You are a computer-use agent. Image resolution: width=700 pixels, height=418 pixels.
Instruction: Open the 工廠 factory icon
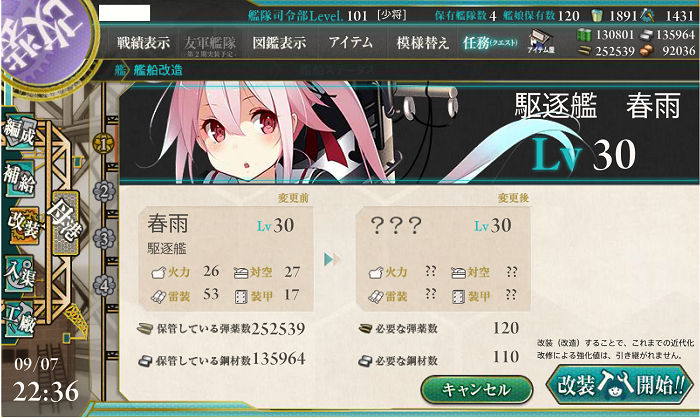(x=20, y=318)
